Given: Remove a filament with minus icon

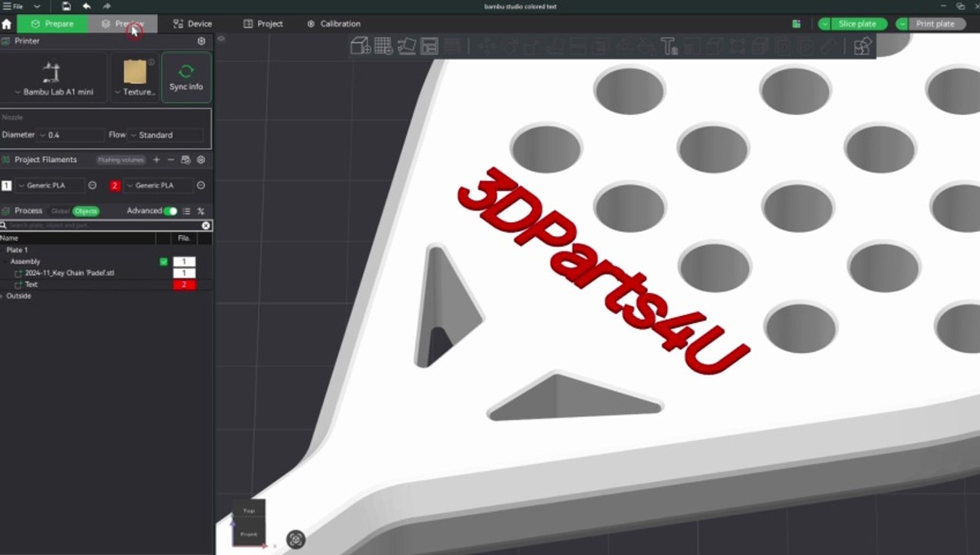Looking at the screenshot, I should [x=171, y=160].
